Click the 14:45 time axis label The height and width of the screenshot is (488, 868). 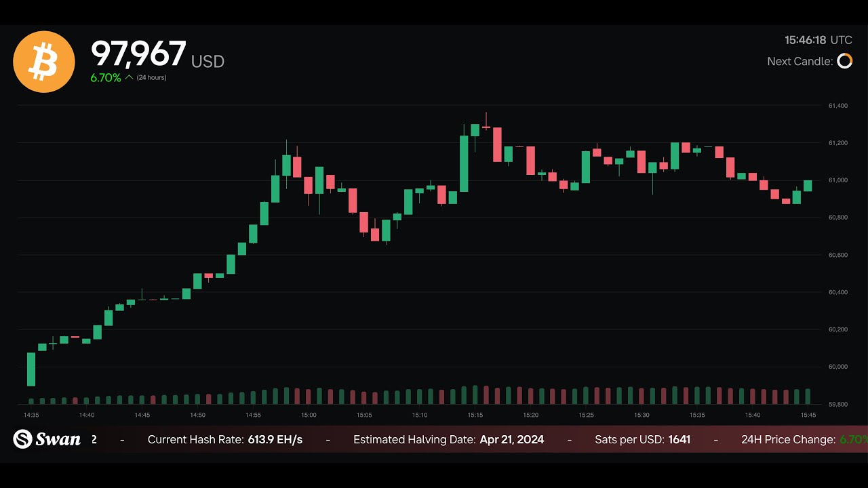point(142,415)
